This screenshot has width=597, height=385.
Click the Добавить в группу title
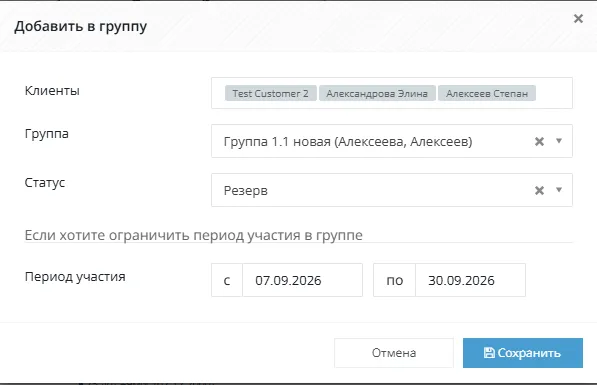click(x=80, y=27)
